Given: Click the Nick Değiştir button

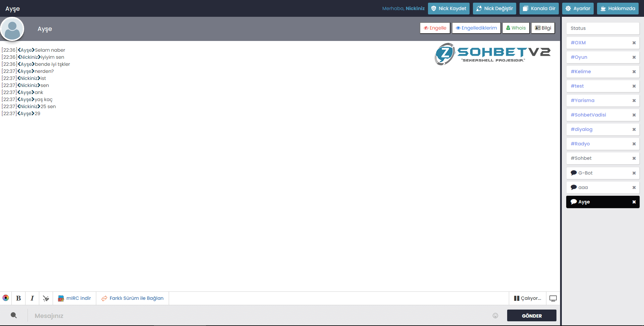Looking at the screenshot, I should 495,8.
